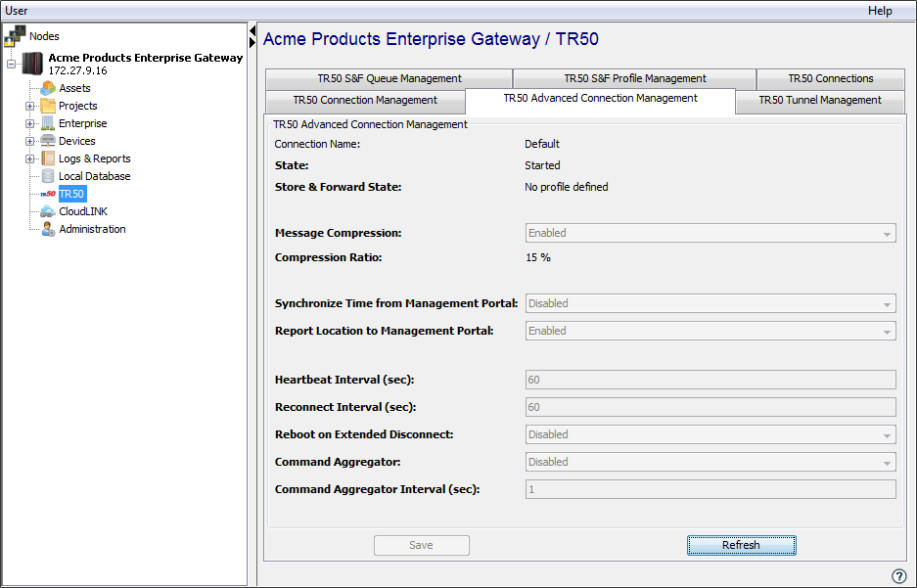
Task: Select the Projects tree item
Action: click(77, 106)
